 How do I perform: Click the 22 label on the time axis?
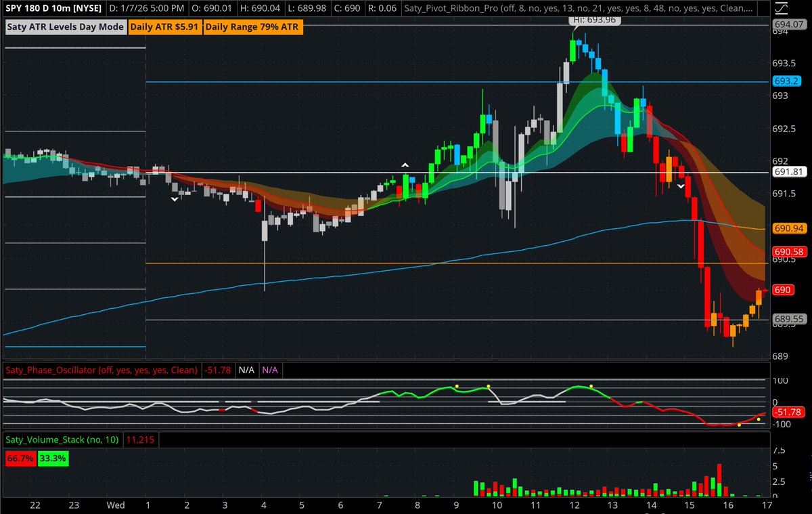click(35, 505)
